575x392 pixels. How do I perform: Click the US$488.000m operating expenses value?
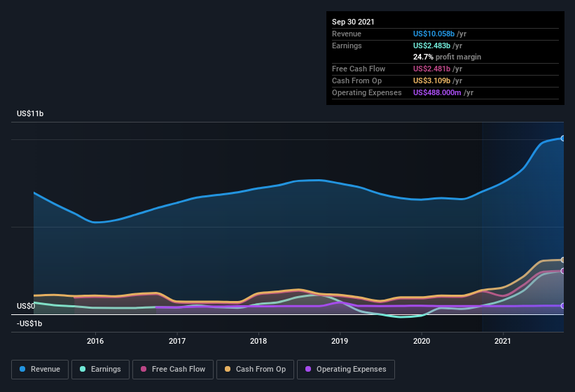(437, 92)
